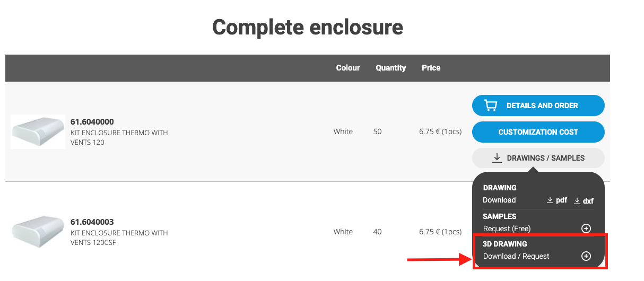This screenshot has height=281, width=644.
Task: Click the plus icon for 3D drawing
Action: click(x=586, y=256)
